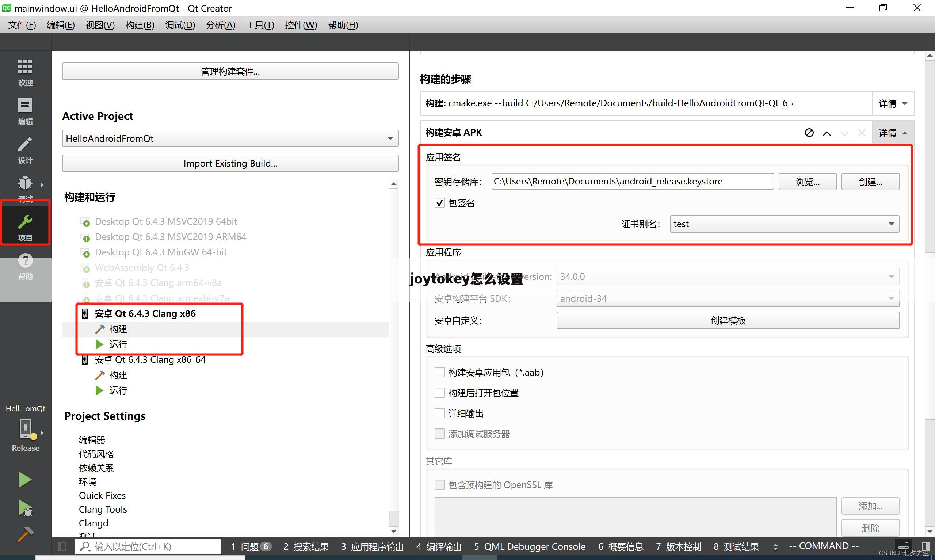Open the 5 QML Debugger Console pane
The height and width of the screenshot is (560, 935).
[530, 546]
